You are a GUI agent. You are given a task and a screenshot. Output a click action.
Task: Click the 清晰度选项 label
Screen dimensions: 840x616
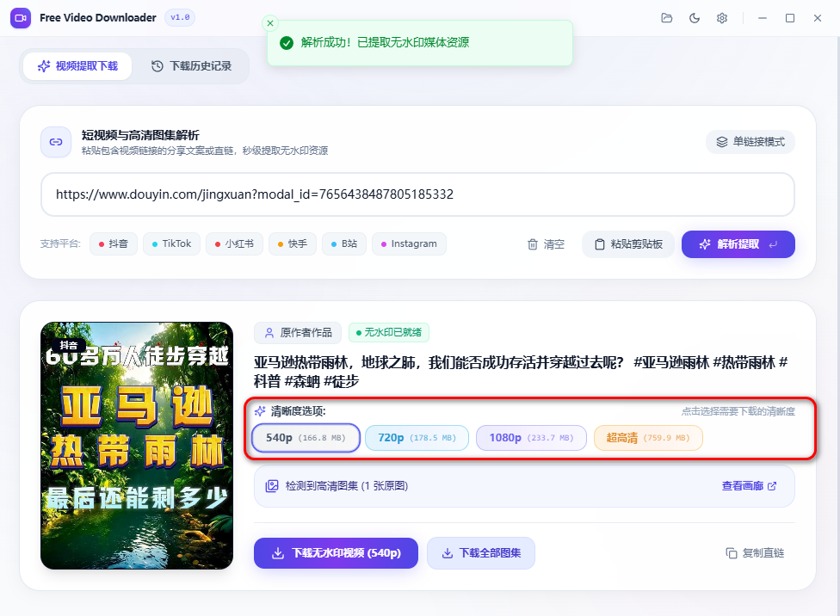click(298, 411)
